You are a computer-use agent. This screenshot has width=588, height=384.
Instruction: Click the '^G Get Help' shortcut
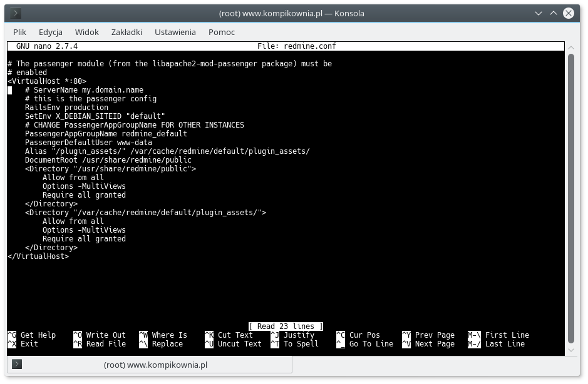(31, 335)
